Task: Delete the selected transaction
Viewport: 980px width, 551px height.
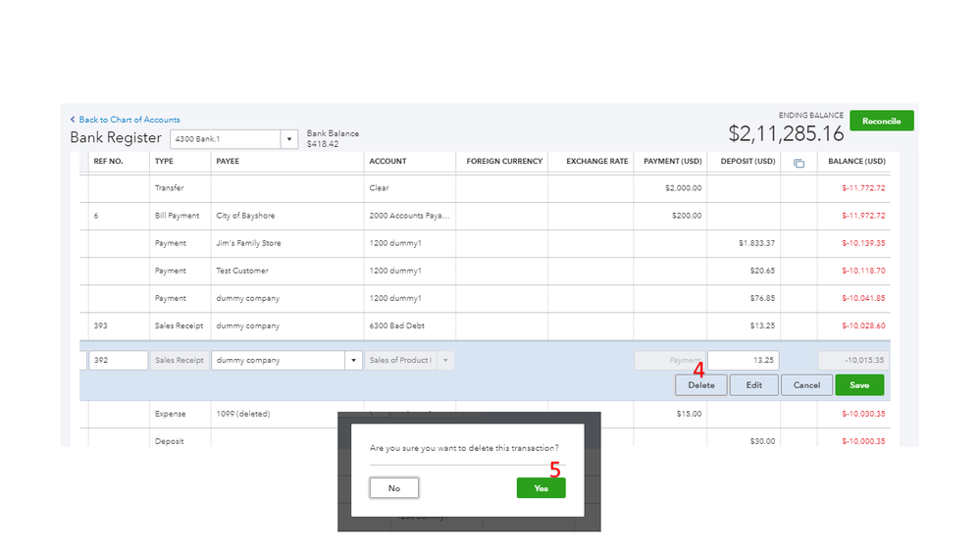Action: (701, 385)
